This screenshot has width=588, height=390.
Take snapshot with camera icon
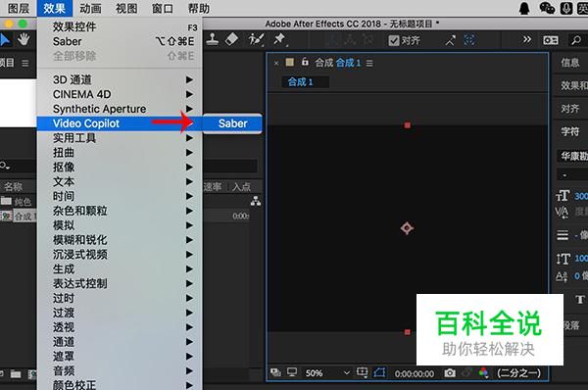pos(450,372)
